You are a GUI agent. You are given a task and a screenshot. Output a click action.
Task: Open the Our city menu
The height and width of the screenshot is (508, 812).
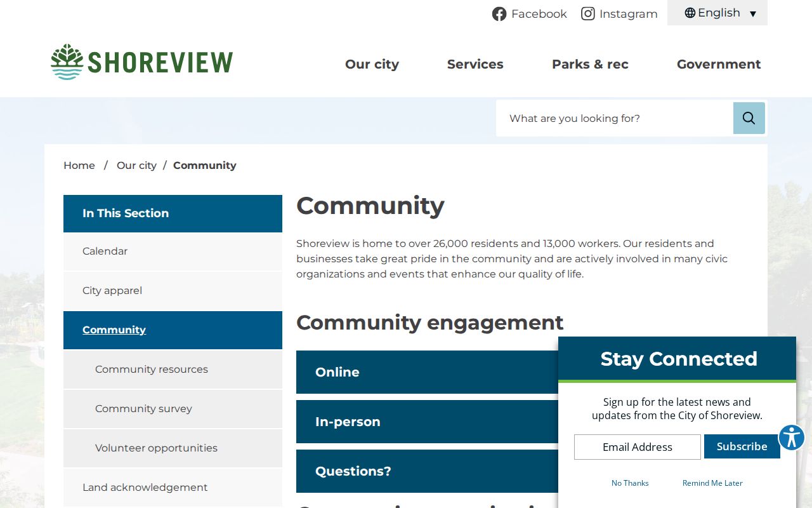click(x=372, y=64)
